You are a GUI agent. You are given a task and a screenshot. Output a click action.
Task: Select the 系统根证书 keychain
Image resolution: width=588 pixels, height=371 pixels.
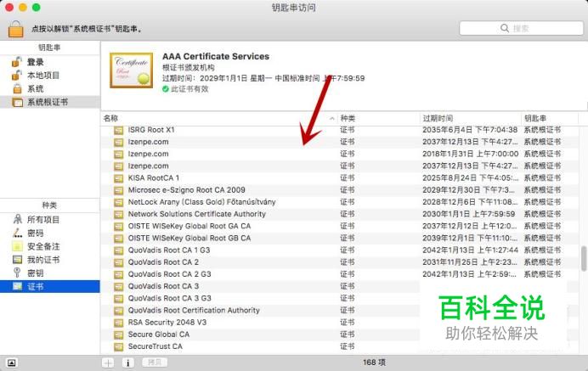point(50,102)
